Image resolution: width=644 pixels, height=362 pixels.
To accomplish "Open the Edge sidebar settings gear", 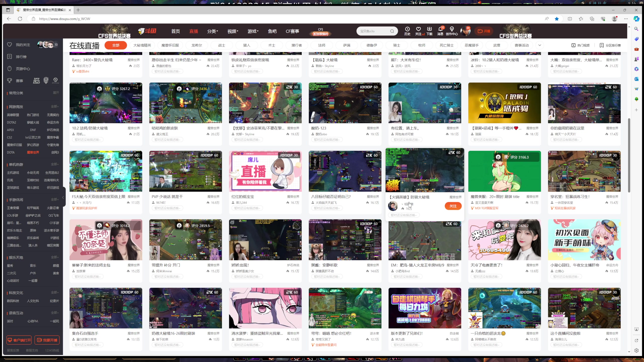I will [636, 350].
